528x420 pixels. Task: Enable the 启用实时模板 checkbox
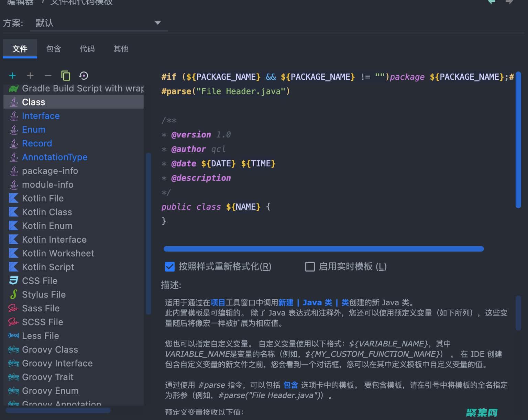click(310, 267)
